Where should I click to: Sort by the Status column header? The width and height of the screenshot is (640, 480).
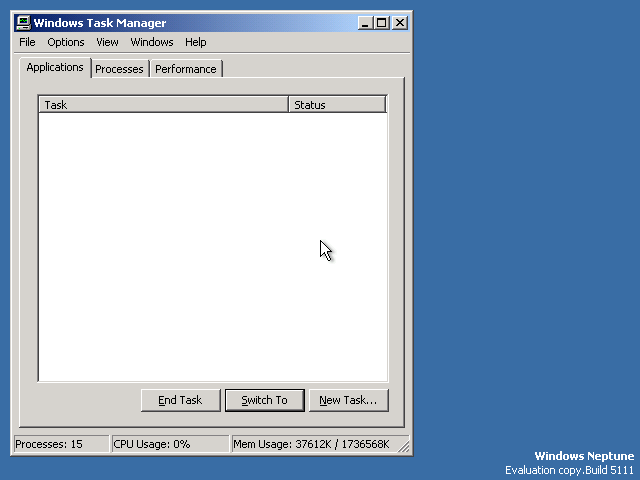click(x=337, y=105)
